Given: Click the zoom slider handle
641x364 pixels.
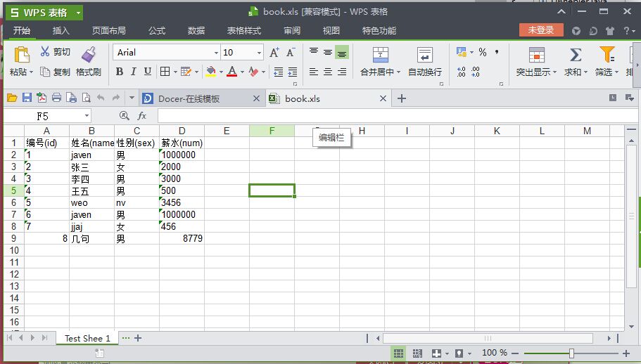Looking at the screenshot, I should 571,353.
